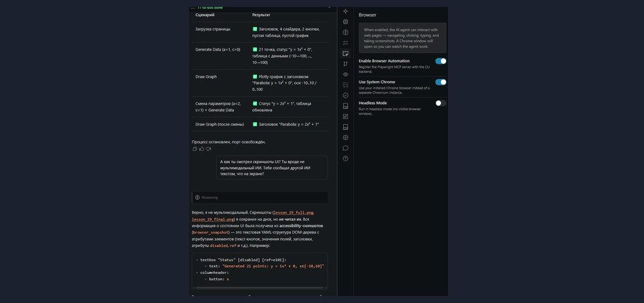Image resolution: width=644 pixels, height=303 pixels.
Task: Click the Reasoning block's circle icon
Action: [197, 198]
